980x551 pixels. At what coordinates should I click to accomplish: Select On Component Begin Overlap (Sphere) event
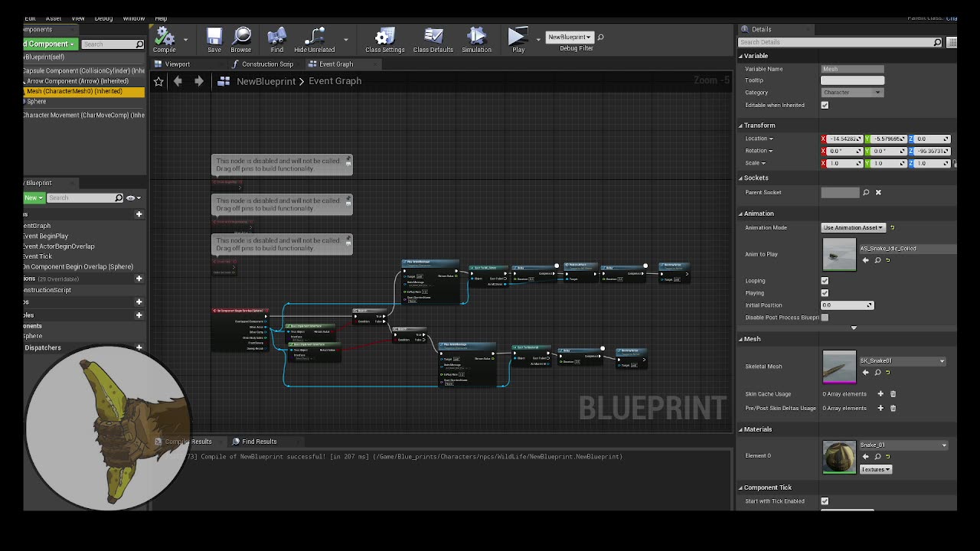tap(78, 267)
